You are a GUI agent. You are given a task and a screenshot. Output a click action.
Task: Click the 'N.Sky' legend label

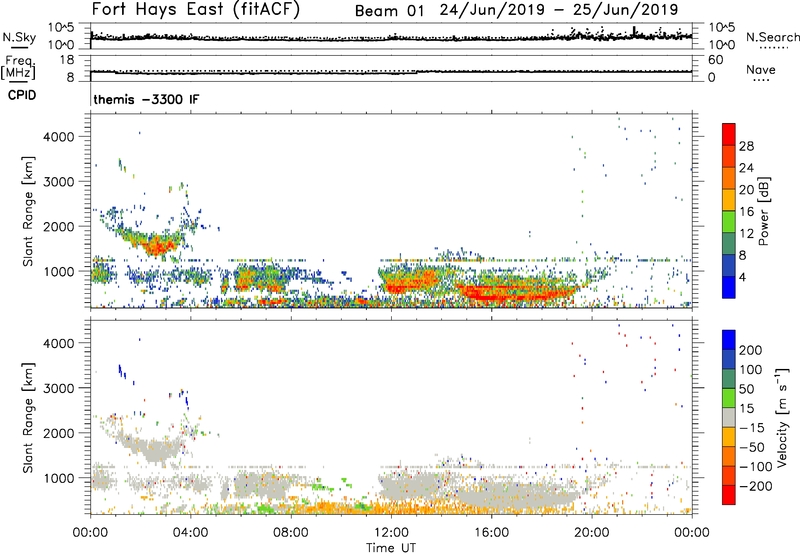(19, 37)
